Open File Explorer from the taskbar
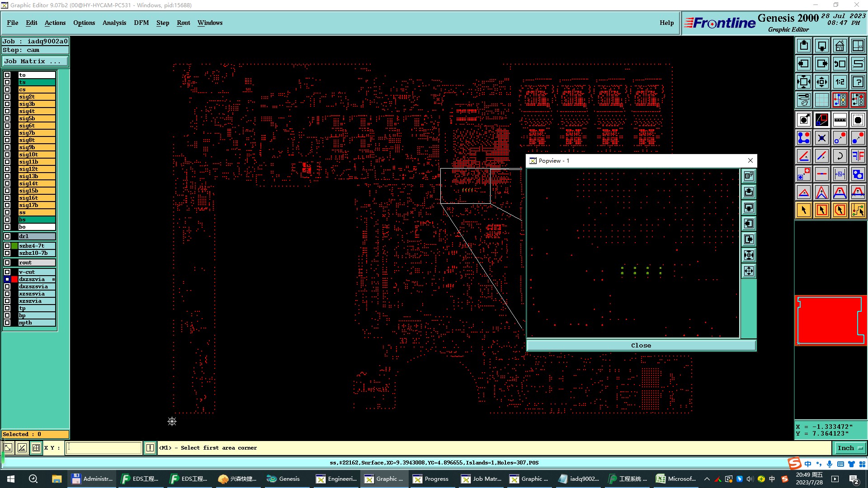The image size is (868, 488). [x=57, y=479]
